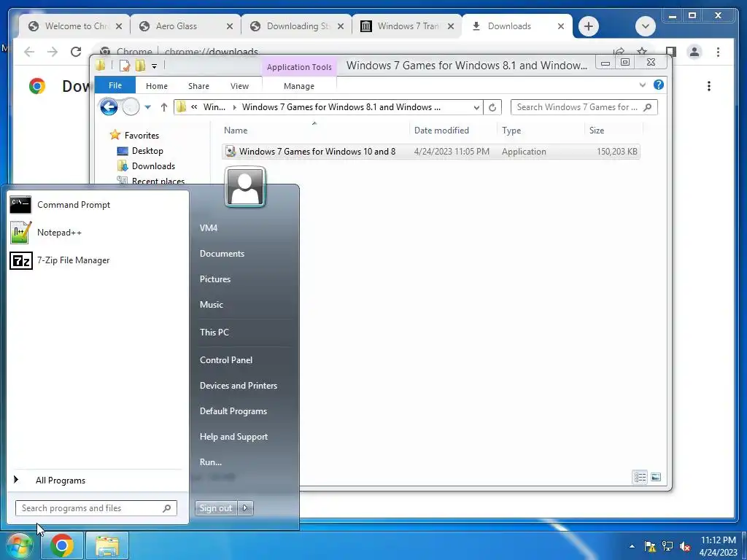Screen dimensions: 747x560
Task: Click the muted volume tray icon
Action: [x=685, y=546]
